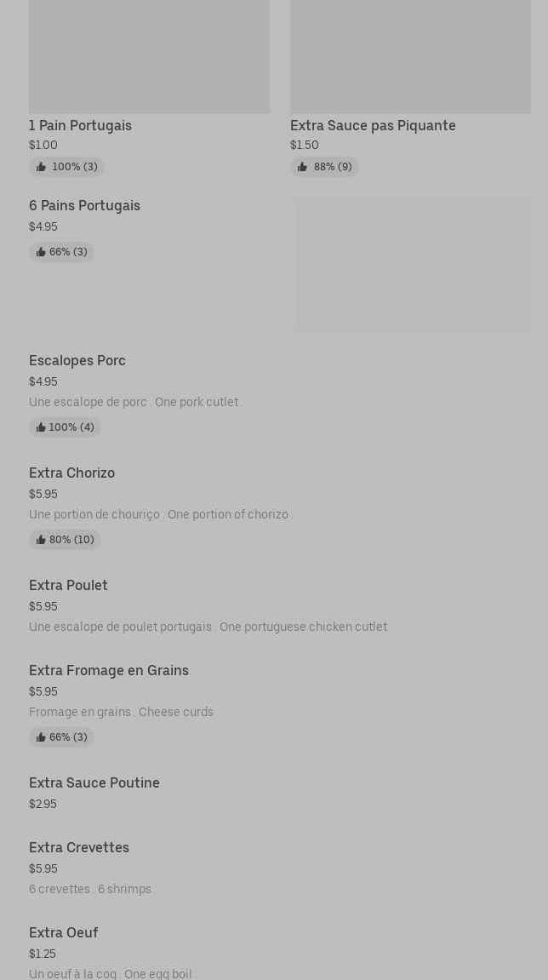
Task: Select the Extra Oeuf item title
Action: (64, 933)
